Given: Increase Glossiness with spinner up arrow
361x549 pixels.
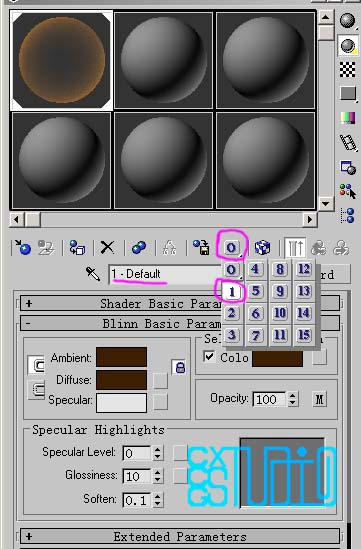Looking at the screenshot, I should click(x=158, y=473).
